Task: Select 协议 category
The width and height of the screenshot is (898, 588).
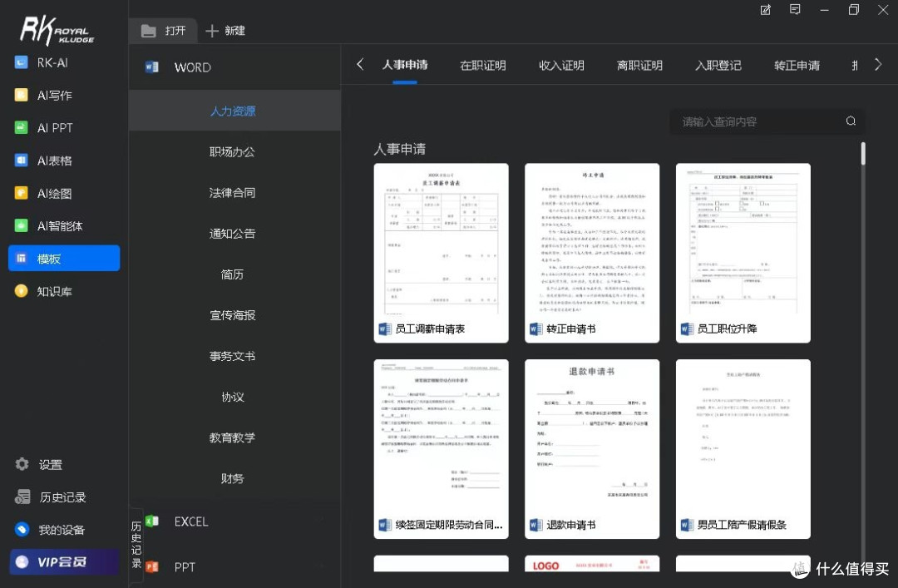Action: tap(232, 397)
